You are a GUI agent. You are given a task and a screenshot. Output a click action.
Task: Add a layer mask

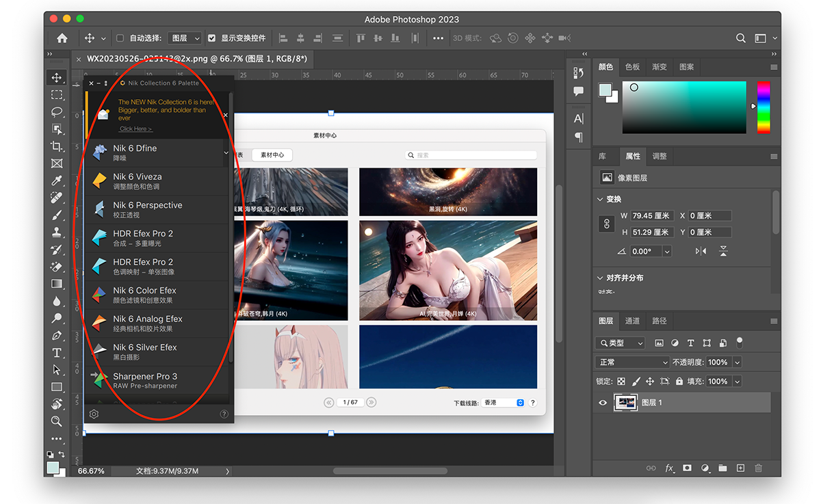(x=687, y=468)
